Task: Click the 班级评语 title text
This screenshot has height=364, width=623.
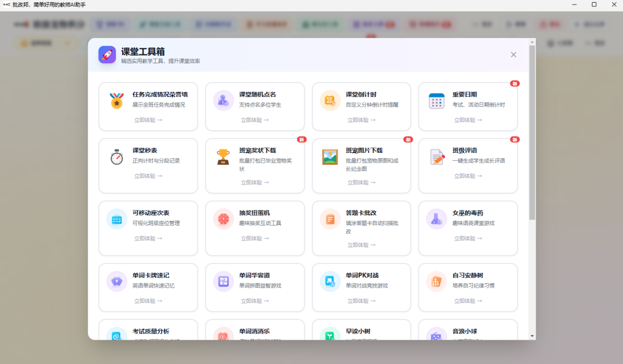Action: coord(465,150)
